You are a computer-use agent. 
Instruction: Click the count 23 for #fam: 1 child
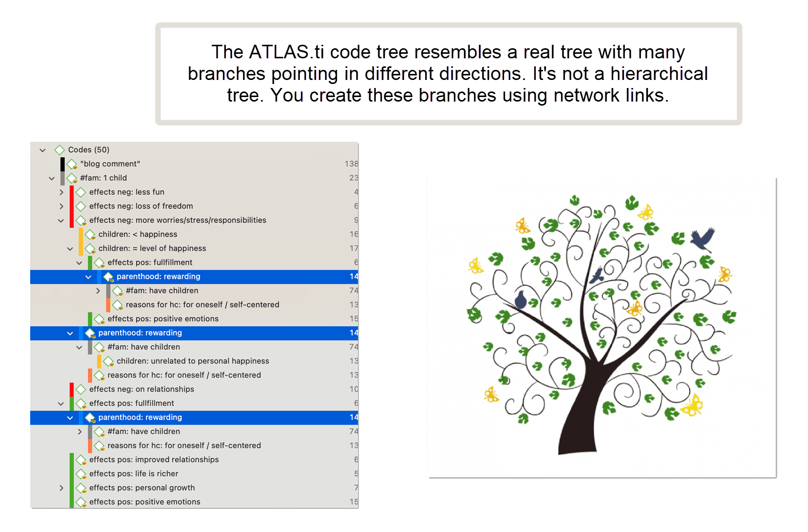[x=354, y=178]
